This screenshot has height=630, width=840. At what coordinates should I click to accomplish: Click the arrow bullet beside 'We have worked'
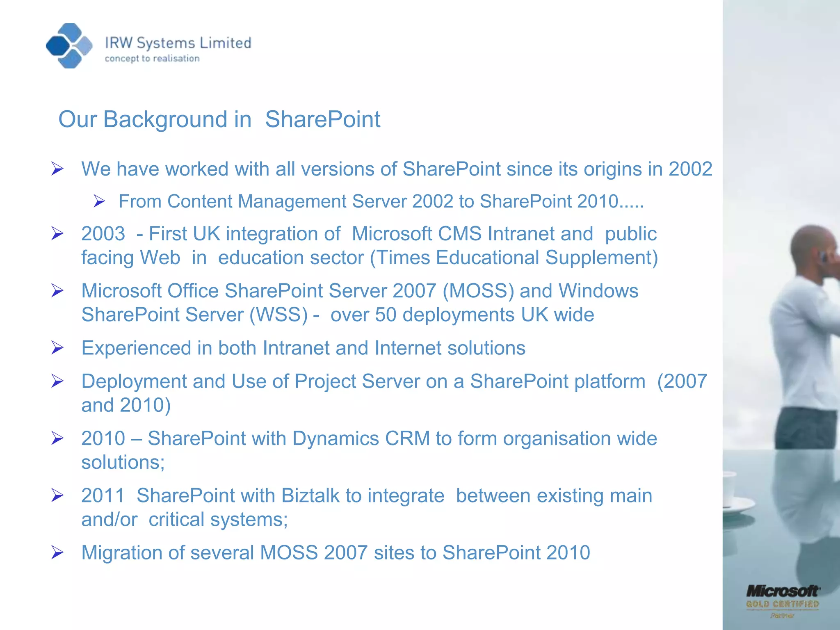pos(57,169)
